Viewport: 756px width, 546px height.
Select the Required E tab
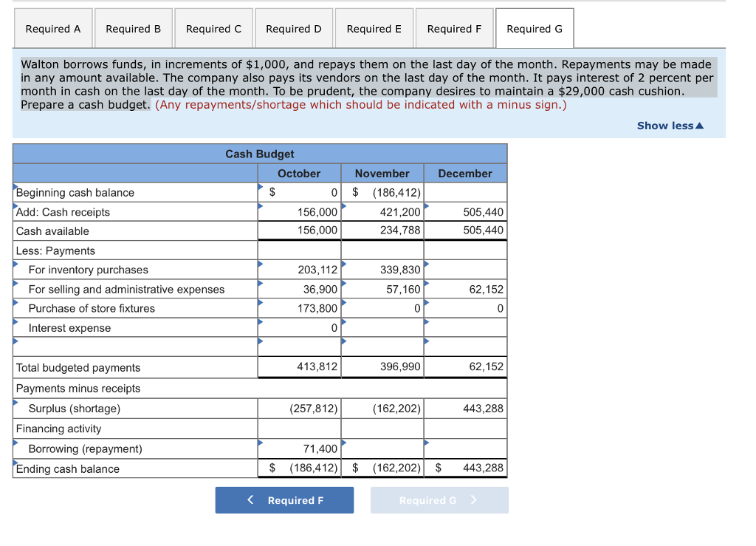click(374, 29)
